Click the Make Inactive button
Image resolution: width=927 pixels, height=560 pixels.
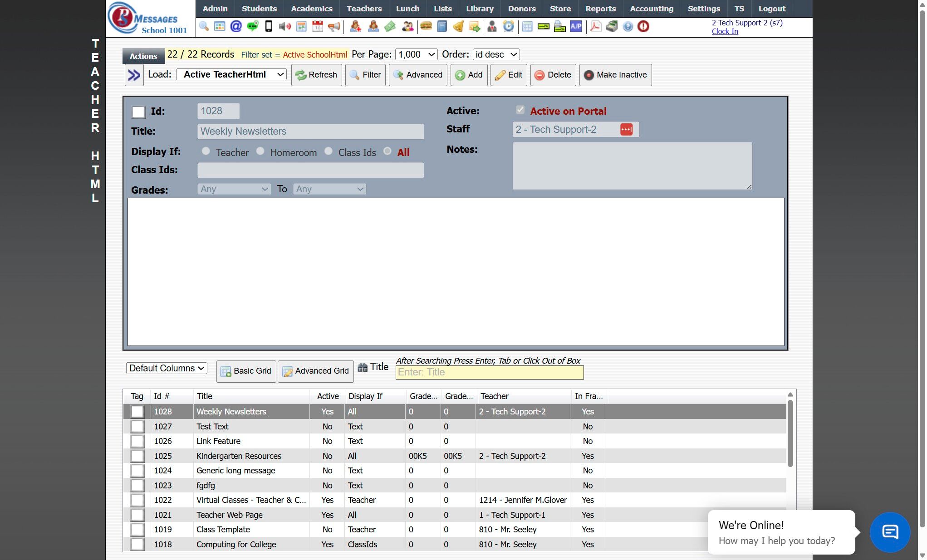click(615, 75)
